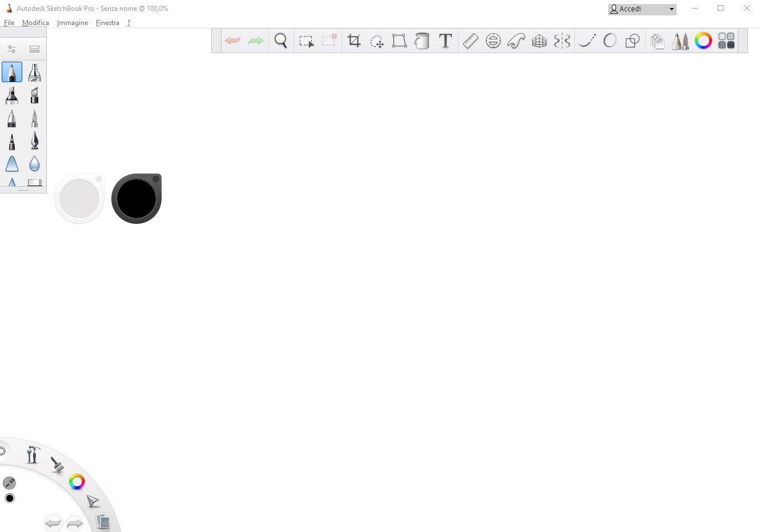Open the Immagine menu
This screenshot has height=532, width=760.
click(x=73, y=23)
